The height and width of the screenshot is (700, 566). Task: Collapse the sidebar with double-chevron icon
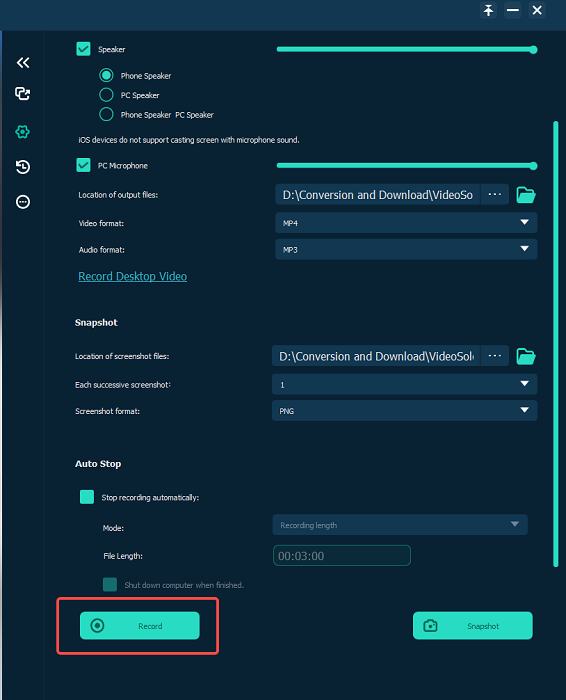tap(23, 62)
